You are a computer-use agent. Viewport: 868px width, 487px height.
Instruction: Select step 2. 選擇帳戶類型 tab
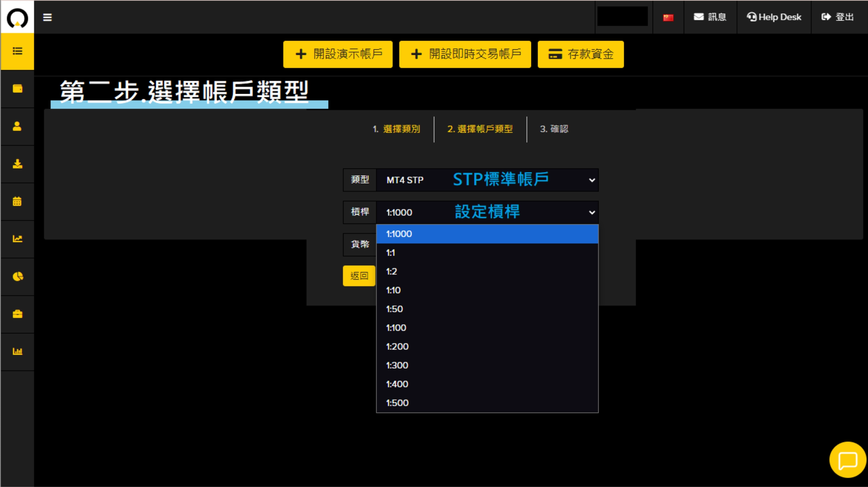click(x=480, y=129)
